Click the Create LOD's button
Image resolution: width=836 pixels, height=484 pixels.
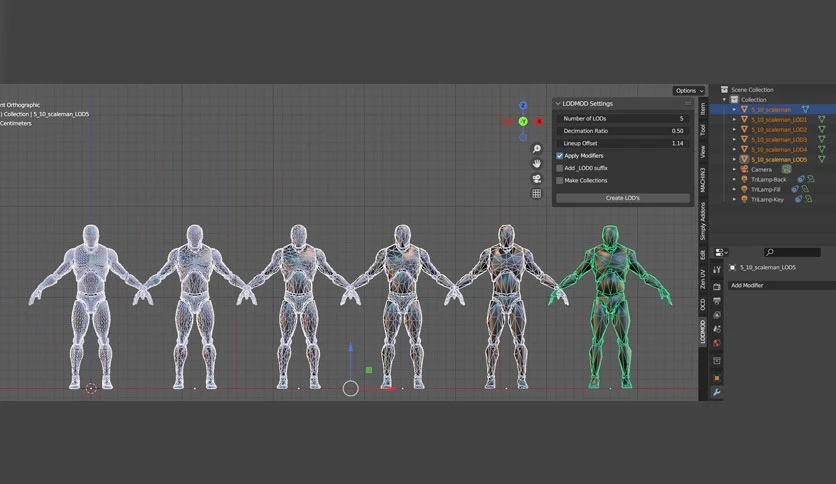pyautogui.click(x=623, y=198)
